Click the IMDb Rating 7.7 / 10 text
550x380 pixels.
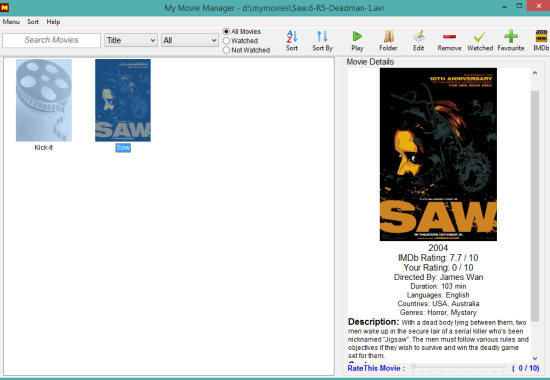click(x=438, y=258)
